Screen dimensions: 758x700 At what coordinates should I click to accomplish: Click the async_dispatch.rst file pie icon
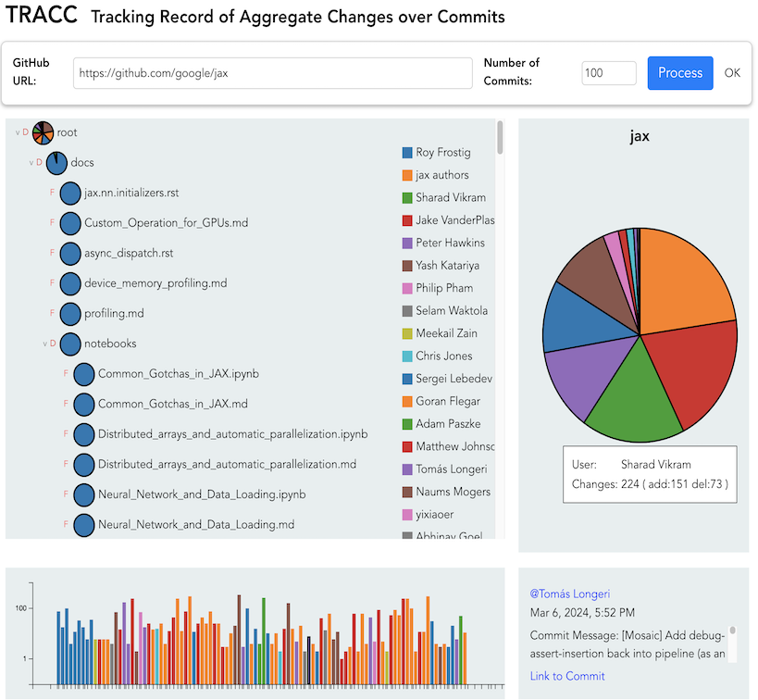coord(69,253)
